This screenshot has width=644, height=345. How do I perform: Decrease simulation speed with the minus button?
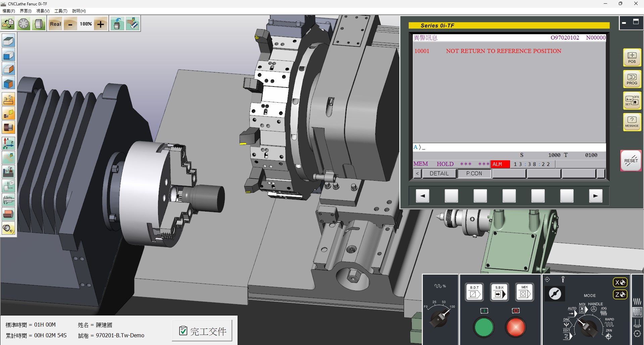click(70, 24)
